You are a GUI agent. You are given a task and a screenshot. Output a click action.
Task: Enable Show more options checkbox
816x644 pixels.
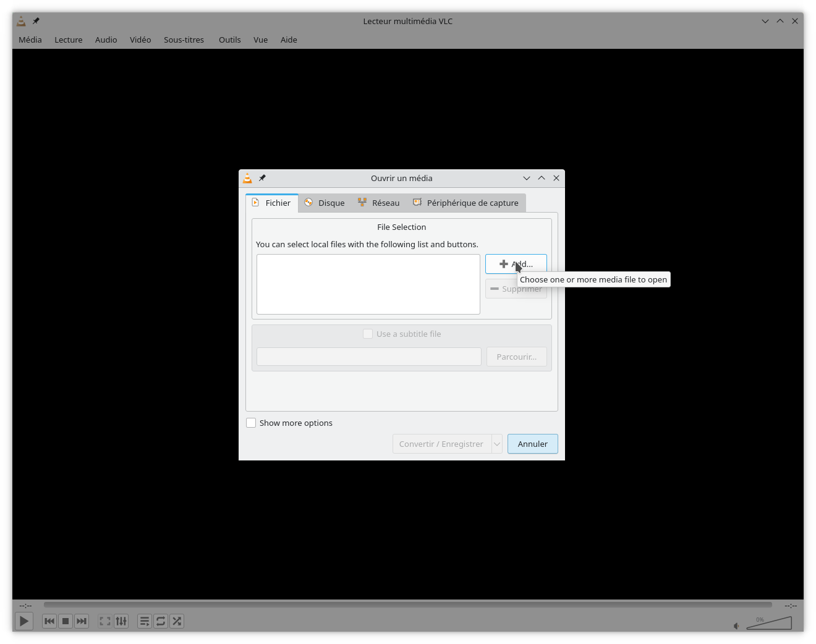point(251,423)
